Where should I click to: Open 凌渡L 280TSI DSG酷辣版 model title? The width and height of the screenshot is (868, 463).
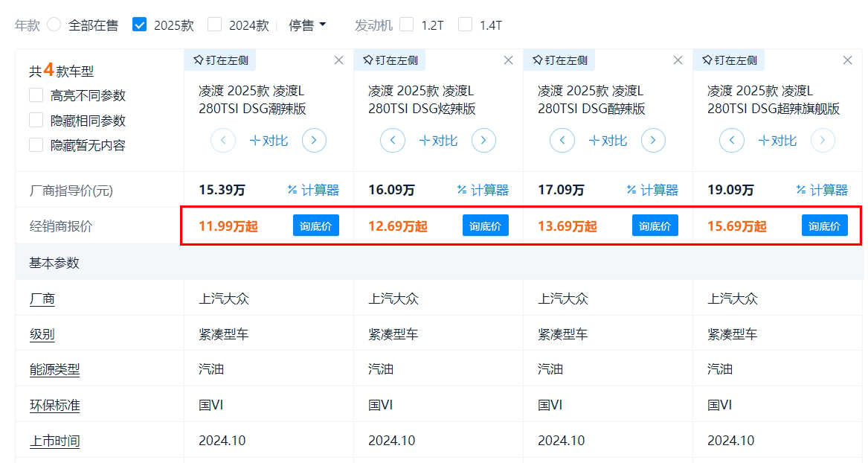point(591,100)
